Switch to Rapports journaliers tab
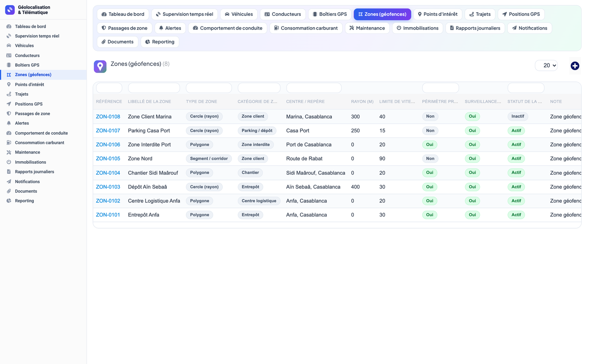This screenshot has height=364, width=589. [x=475, y=28]
